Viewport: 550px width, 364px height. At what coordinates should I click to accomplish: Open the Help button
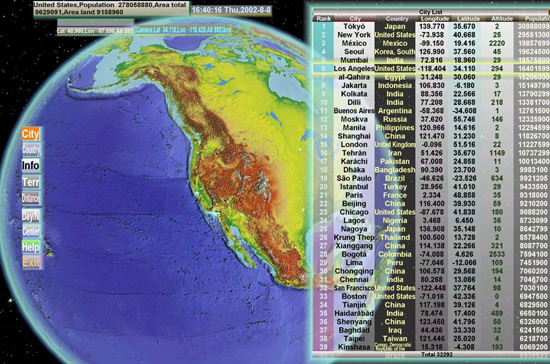31,247
